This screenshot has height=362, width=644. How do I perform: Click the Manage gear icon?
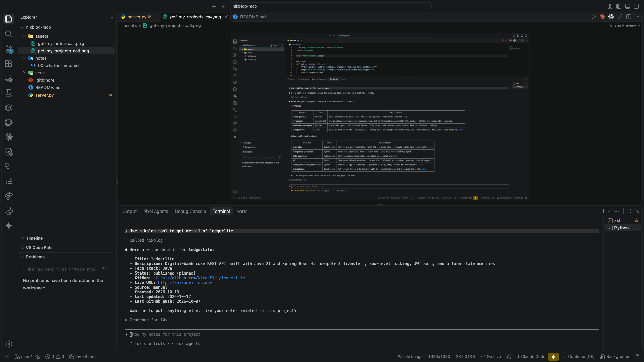pyautogui.click(x=9, y=344)
